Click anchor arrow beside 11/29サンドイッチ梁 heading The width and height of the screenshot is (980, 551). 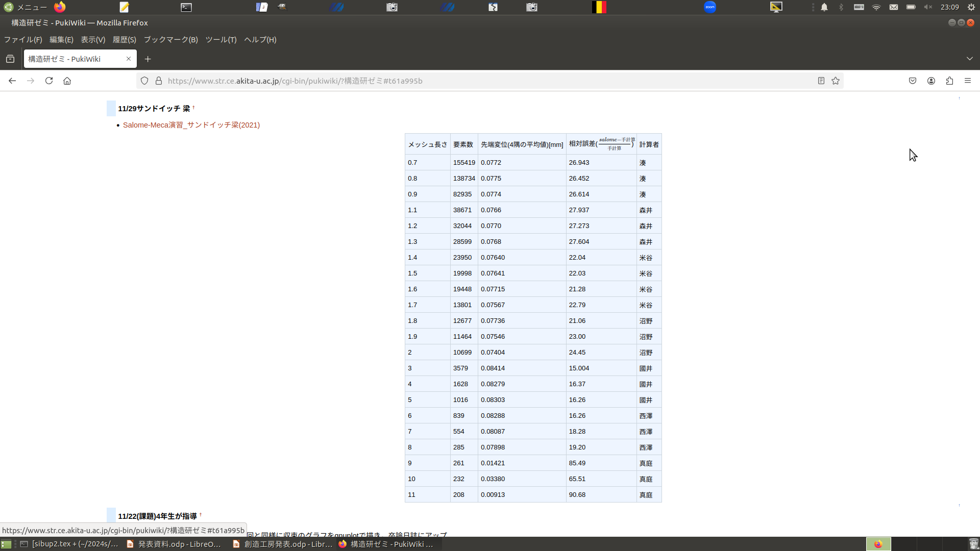pyautogui.click(x=193, y=107)
